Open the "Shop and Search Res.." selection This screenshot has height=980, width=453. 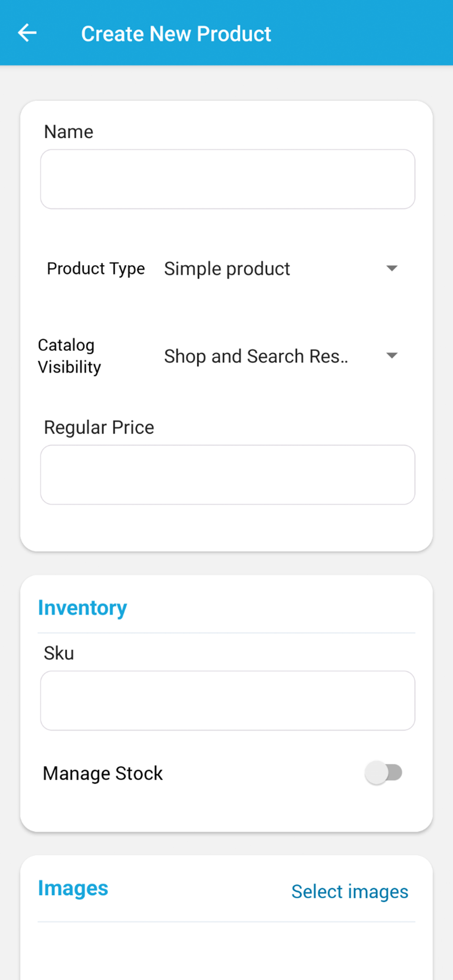[256, 356]
